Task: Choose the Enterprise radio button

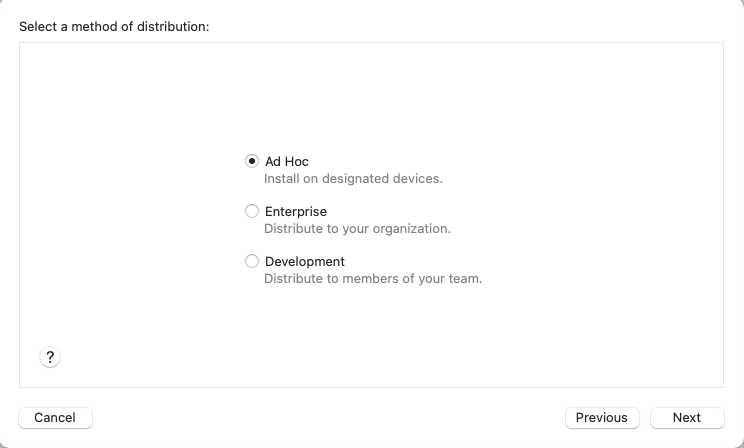Action: pyautogui.click(x=252, y=211)
